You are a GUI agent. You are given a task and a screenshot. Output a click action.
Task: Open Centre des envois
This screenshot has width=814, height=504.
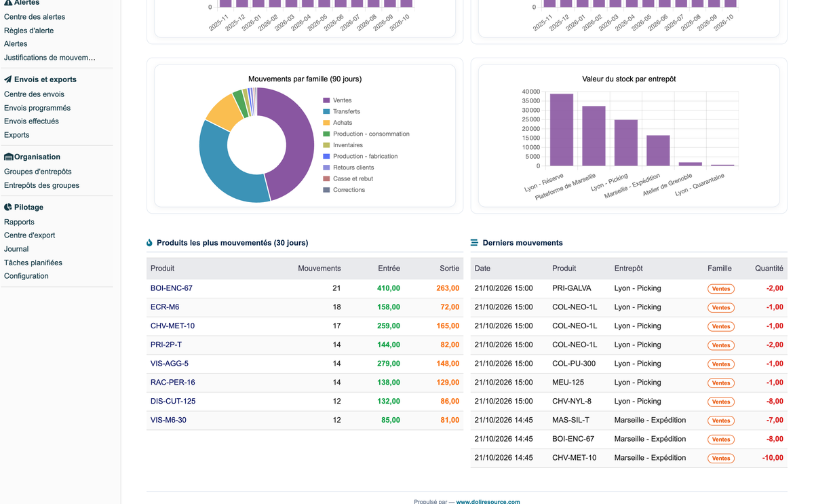35,94
